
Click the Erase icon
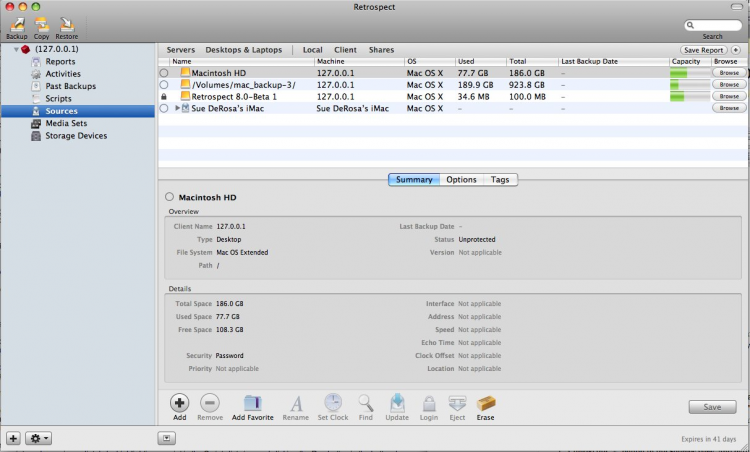(486, 403)
